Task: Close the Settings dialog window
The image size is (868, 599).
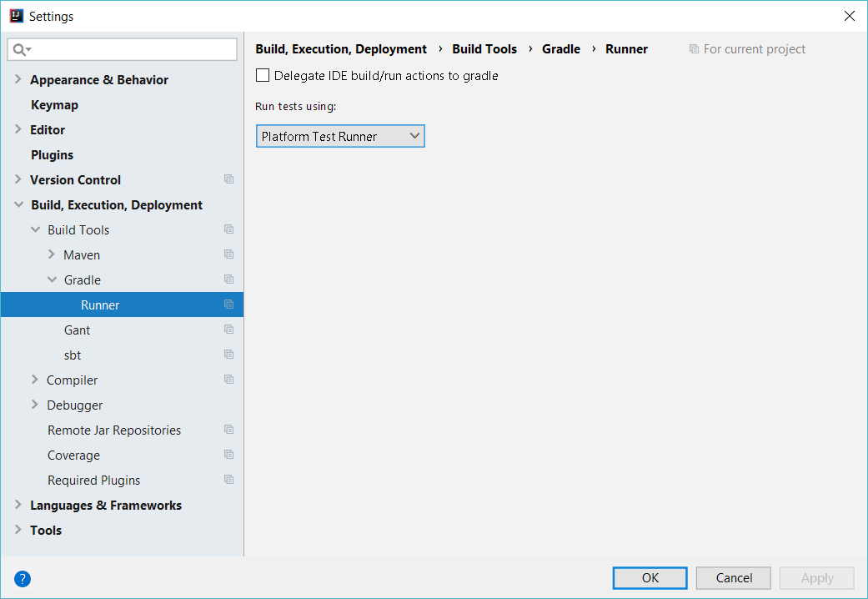Action: pyautogui.click(x=849, y=16)
